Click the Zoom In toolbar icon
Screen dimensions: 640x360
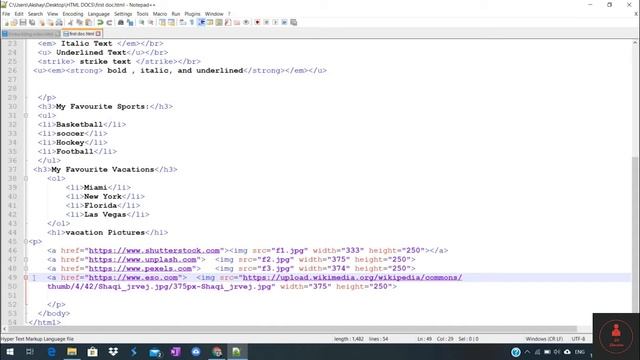tap(142, 22)
